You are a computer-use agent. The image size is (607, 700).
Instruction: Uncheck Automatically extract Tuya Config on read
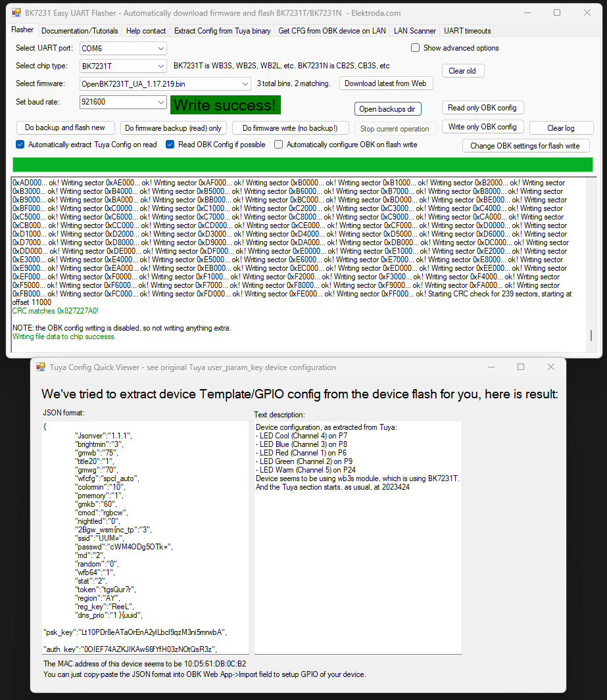20,145
